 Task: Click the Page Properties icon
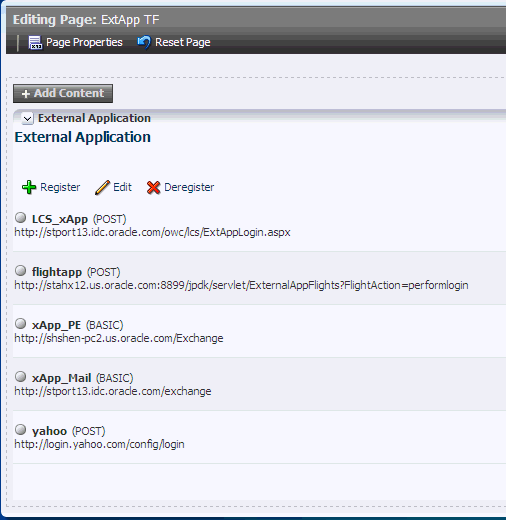tap(35, 43)
